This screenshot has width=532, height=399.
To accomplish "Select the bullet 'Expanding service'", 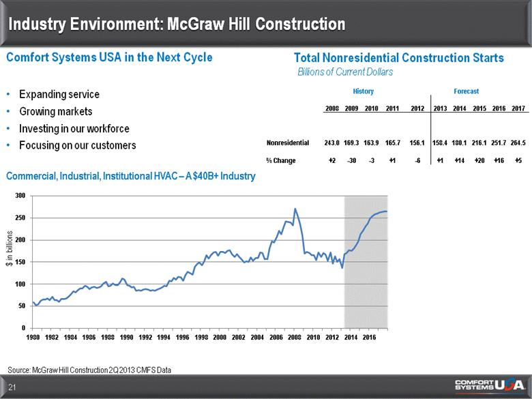I will click(x=59, y=94).
